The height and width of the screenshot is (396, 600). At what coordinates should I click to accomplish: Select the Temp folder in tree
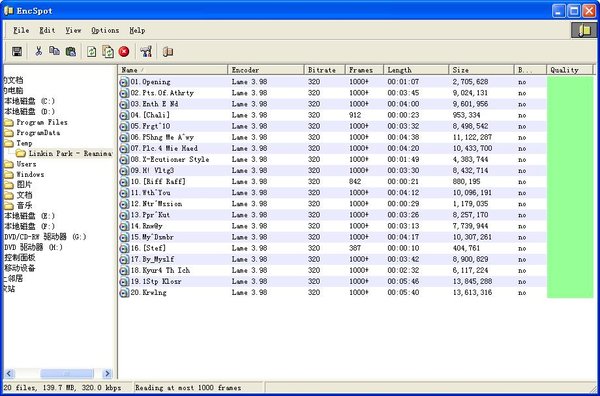24,143
